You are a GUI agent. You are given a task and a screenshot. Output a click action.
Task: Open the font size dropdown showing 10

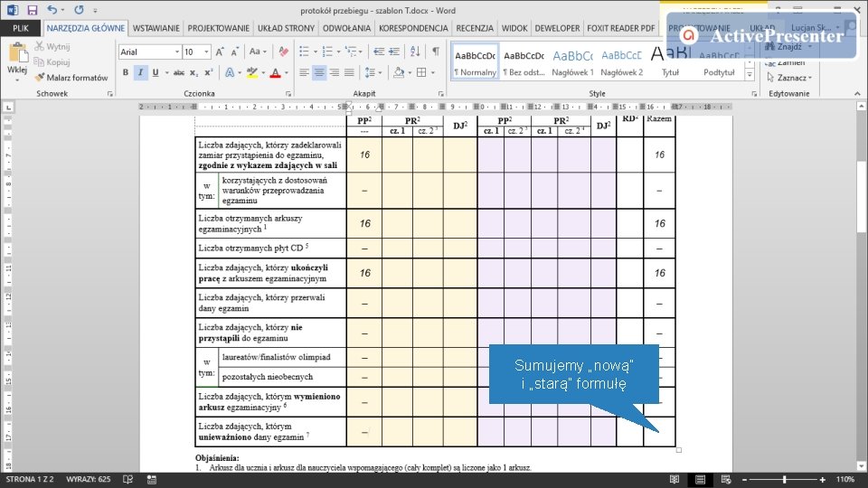(x=206, y=52)
